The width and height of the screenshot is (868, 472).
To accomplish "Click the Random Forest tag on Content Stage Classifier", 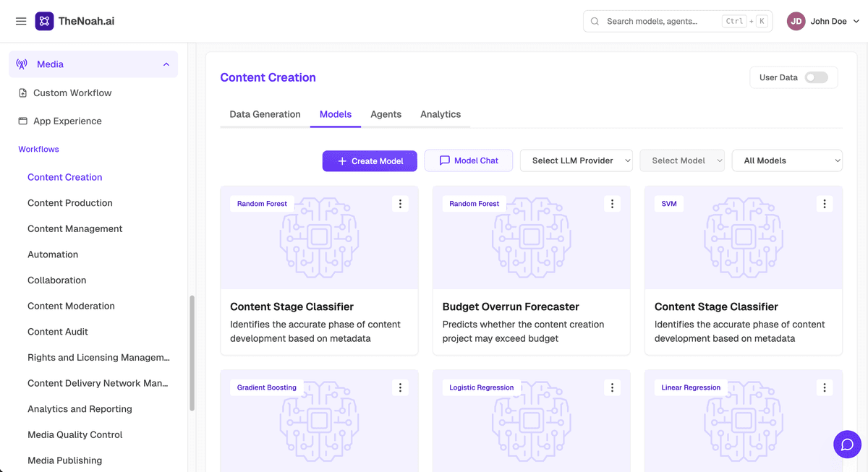I will click(x=262, y=204).
